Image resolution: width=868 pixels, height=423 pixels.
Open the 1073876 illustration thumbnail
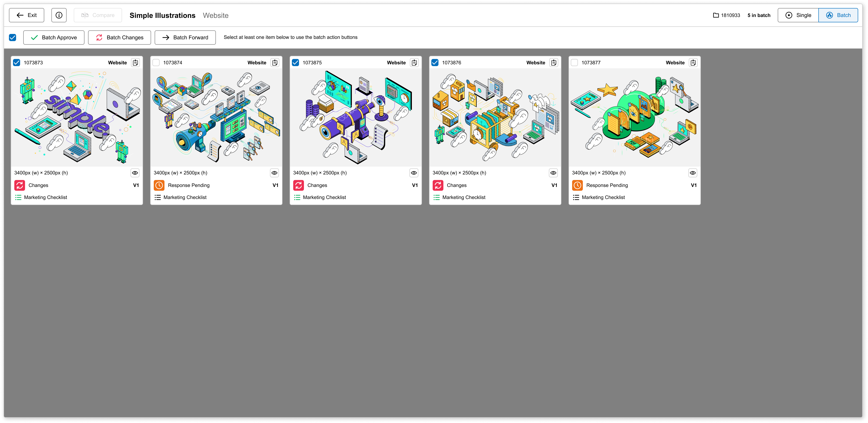coord(495,117)
